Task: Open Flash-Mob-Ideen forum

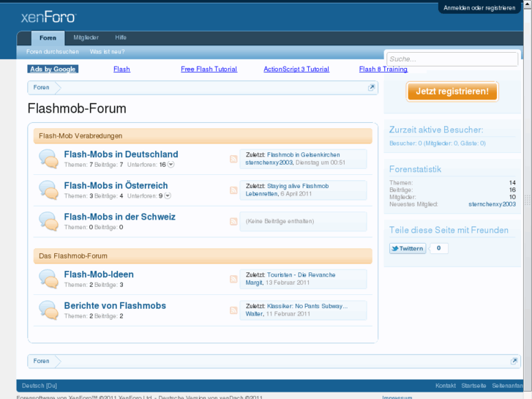Action: (x=99, y=275)
